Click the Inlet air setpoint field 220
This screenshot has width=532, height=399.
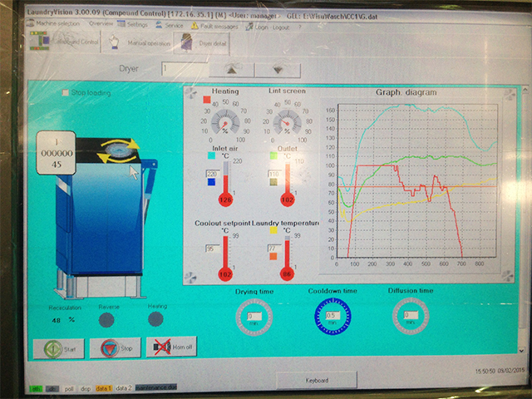213,174
